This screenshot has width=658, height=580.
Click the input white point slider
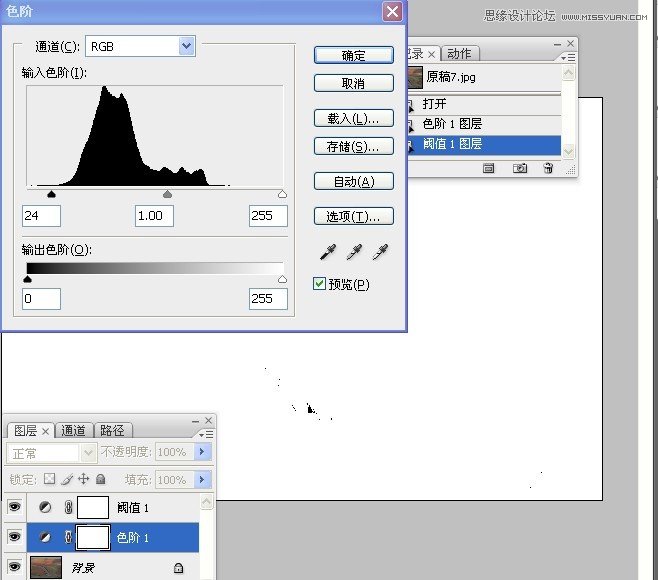point(282,194)
